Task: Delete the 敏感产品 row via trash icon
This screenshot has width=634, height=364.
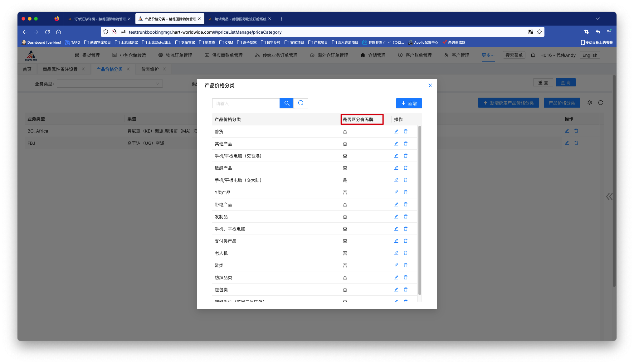Action: (x=406, y=168)
